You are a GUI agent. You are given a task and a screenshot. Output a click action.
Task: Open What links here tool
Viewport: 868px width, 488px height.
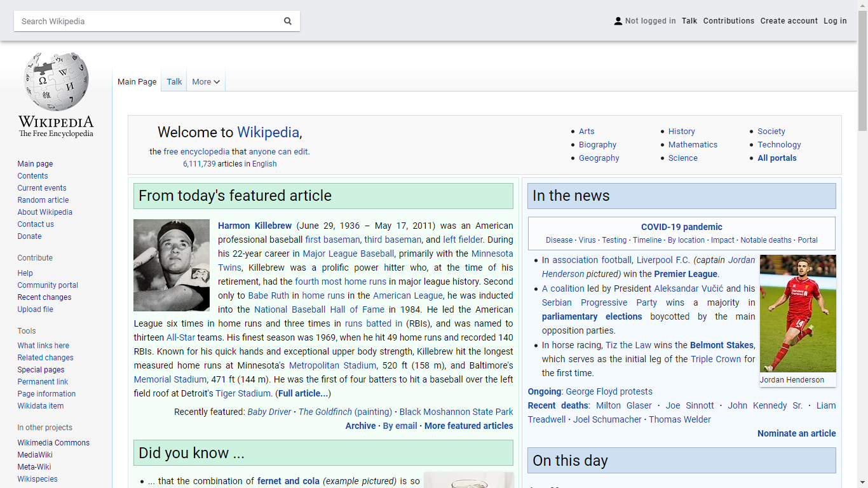[x=43, y=346]
